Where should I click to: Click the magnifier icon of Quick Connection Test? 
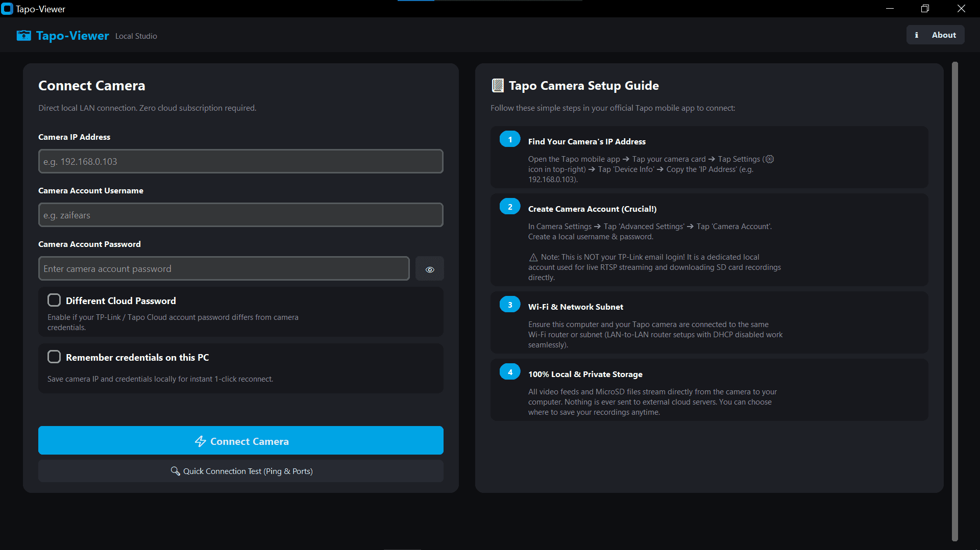(x=175, y=471)
